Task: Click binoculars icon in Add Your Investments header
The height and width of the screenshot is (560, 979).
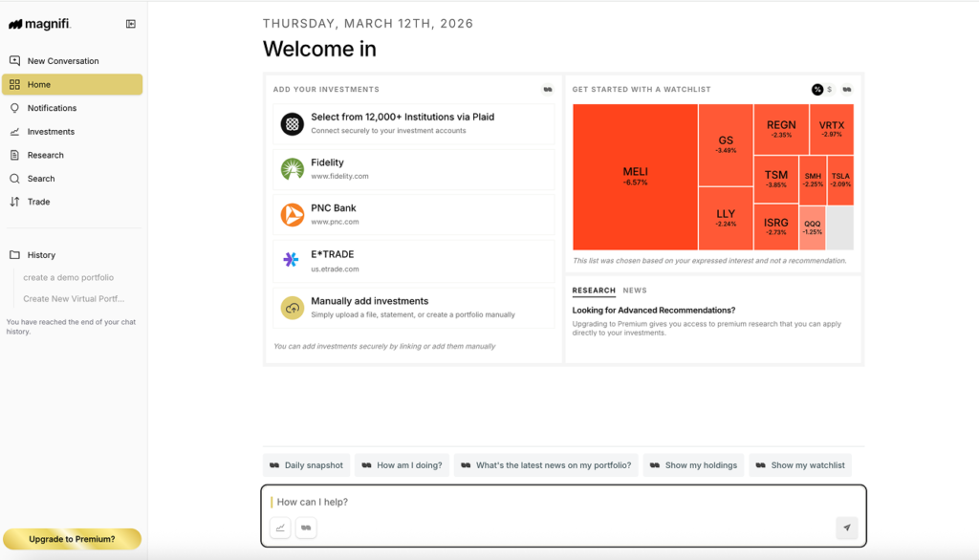Action: [x=548, y=89]
